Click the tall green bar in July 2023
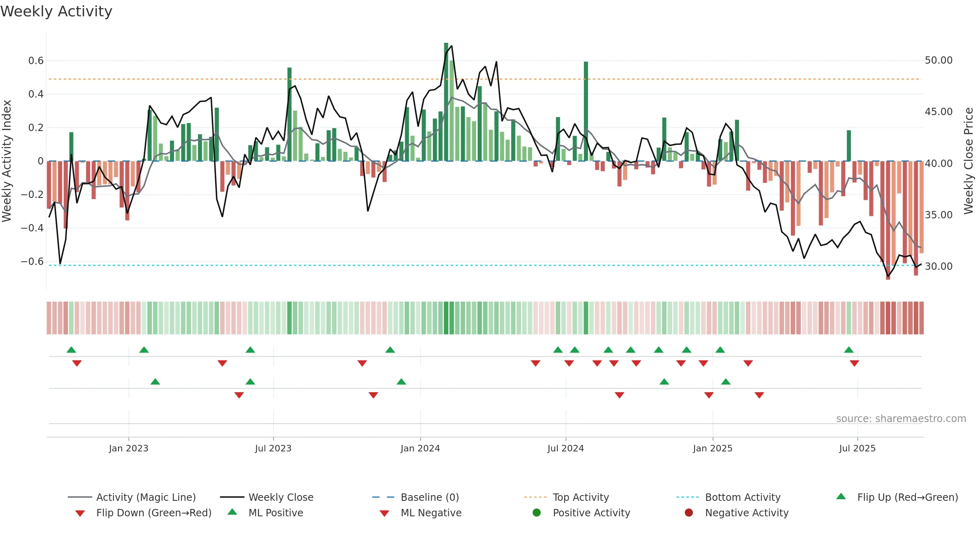 click(290, 114)
